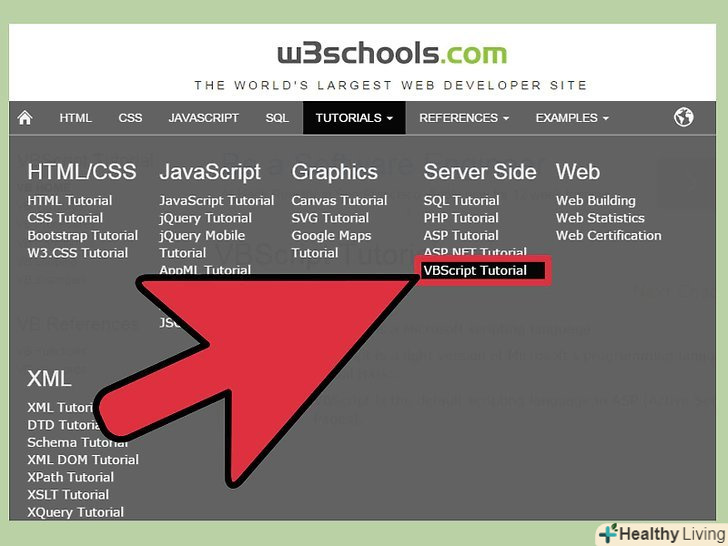Screen dimensions: 728x546
Task: Click the home icon in navbar
Action: pos(25,118)
